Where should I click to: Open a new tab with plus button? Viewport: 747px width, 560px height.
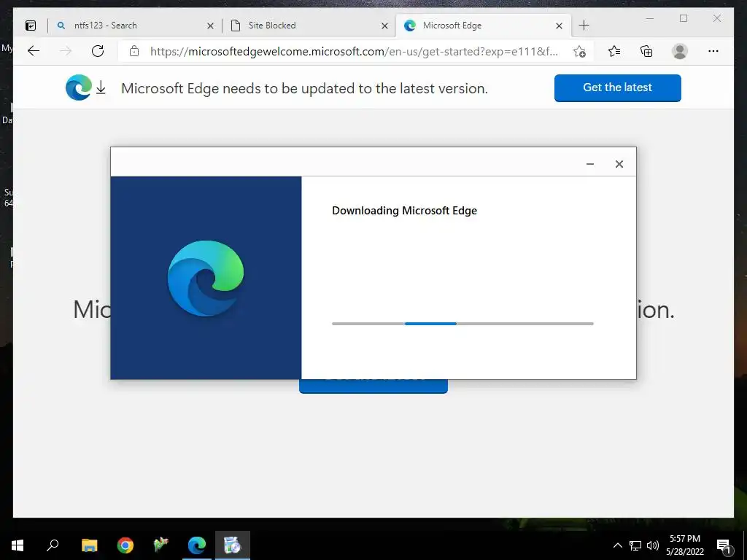pyautogui.click(x=584, y=26)
